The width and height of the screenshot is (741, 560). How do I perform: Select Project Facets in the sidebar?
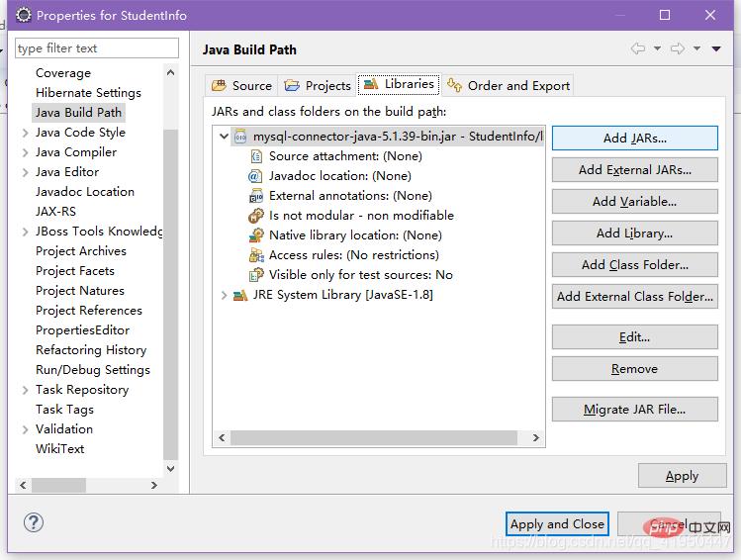pos(75,271)
